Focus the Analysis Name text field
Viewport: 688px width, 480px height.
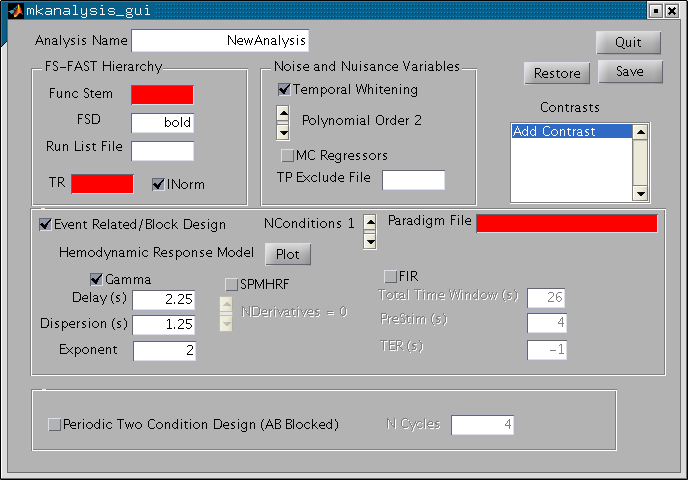click(220, 41)
